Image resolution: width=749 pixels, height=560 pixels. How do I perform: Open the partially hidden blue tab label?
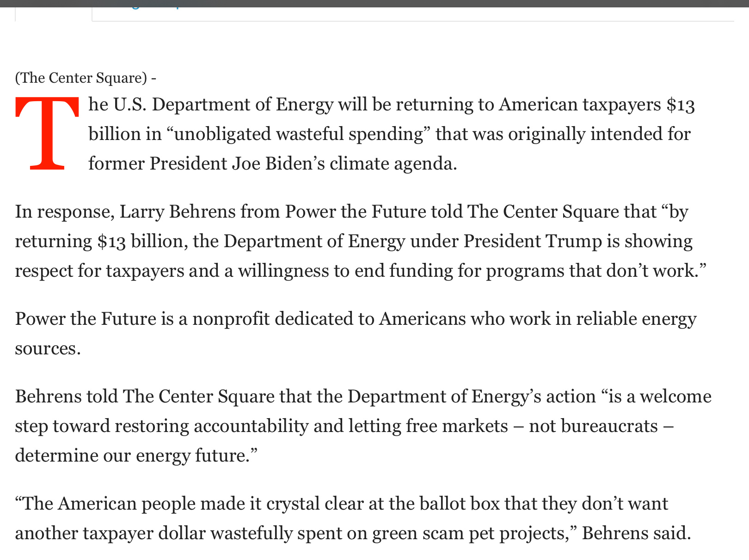pos(153,8)
